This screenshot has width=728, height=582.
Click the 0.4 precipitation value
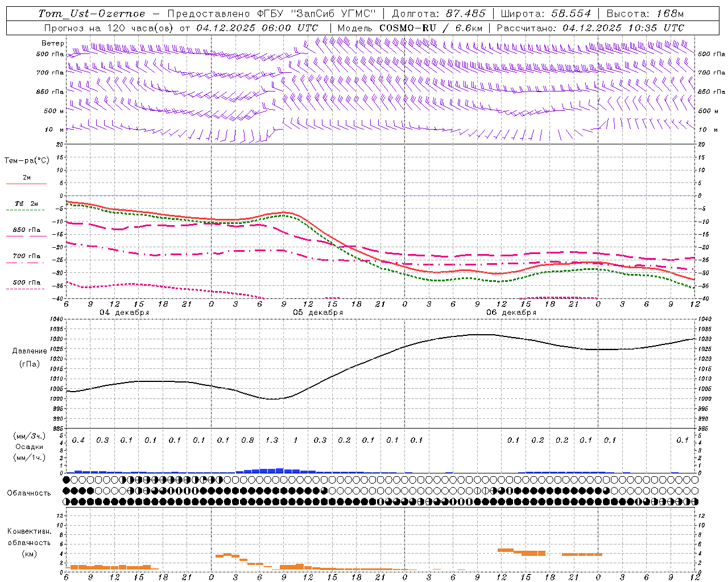(78, 440)
